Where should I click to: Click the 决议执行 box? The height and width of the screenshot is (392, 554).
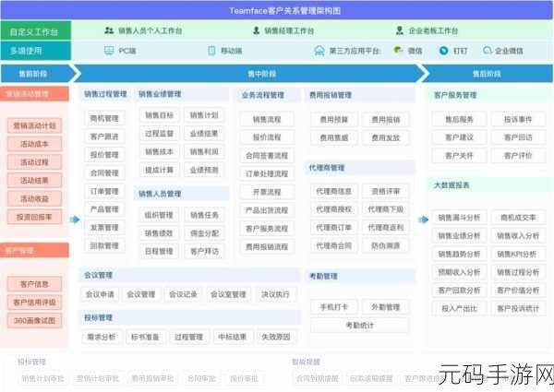pyautogui.click(x=275, y=294)
